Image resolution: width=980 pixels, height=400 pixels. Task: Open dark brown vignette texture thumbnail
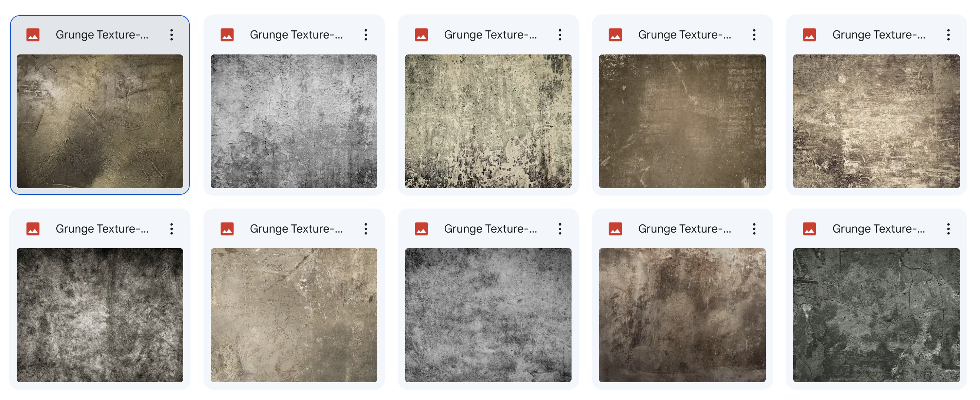click(x=682, y=121)
